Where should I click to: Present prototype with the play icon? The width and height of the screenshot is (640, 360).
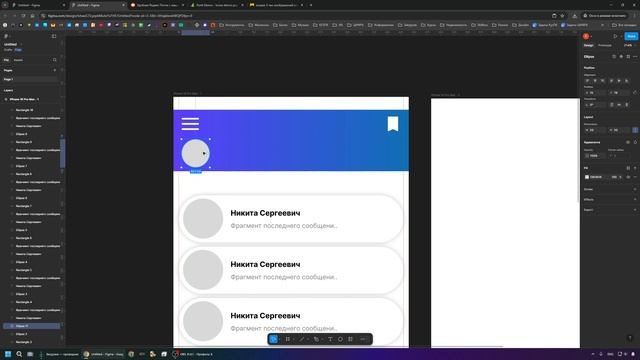[615, 36]
